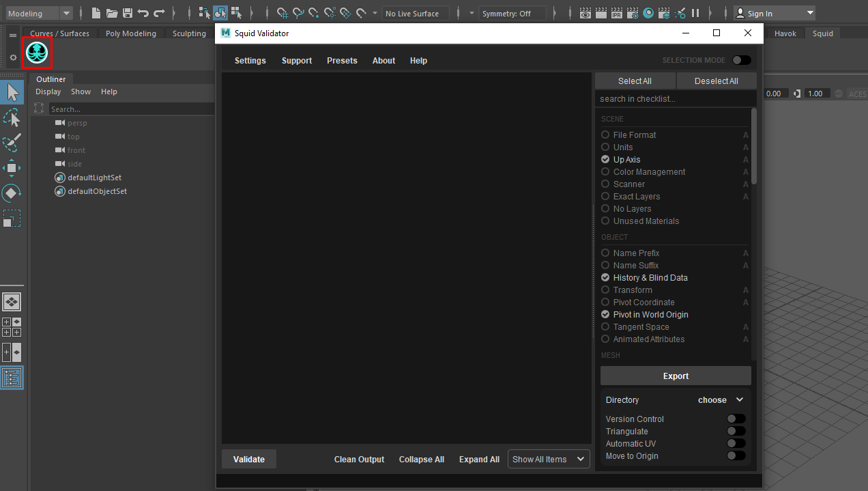The height and width of the screenshot is (491, 868).
Task: Open the Sign In dropdown
Action: tap(775, 13)
